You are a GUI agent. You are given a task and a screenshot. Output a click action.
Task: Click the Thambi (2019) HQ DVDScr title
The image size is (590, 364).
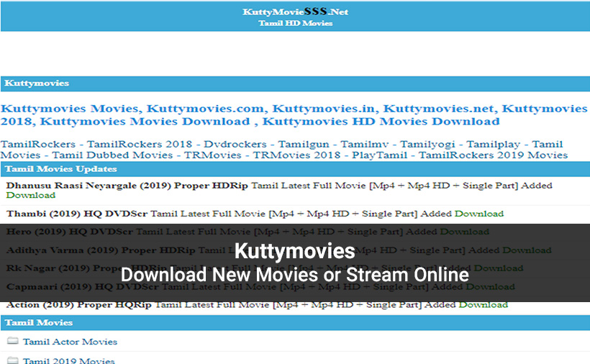(x=77, y=214)
